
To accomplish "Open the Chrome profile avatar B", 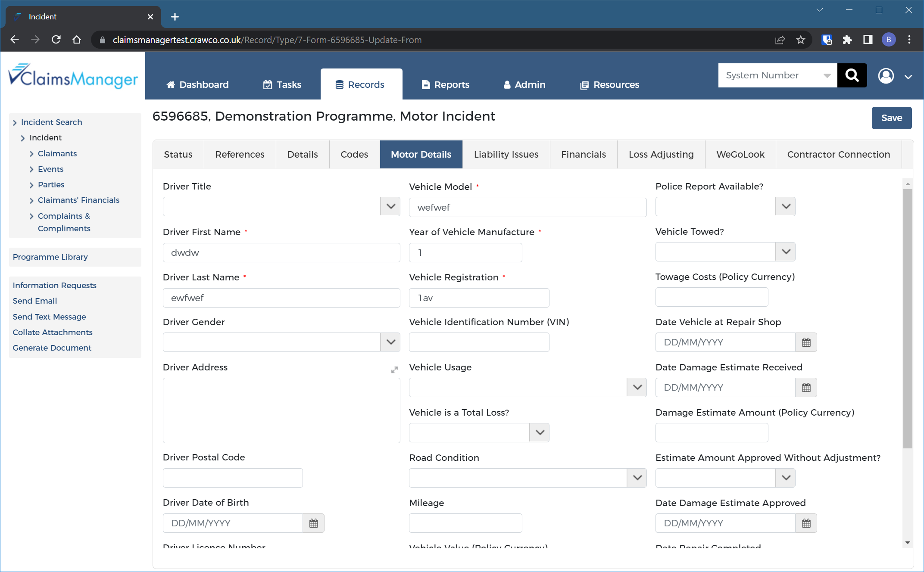I will tap(889, 40).
